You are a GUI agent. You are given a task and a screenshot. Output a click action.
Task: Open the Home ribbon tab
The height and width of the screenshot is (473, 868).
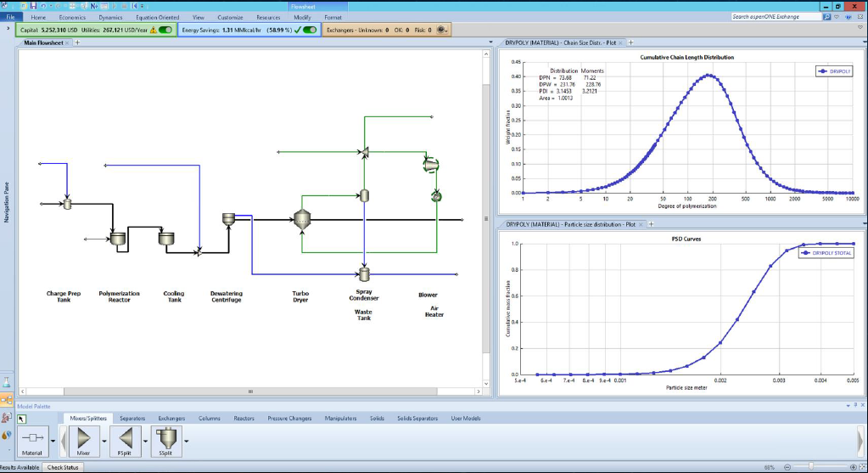pyautogui.click(x=38, y=17)
